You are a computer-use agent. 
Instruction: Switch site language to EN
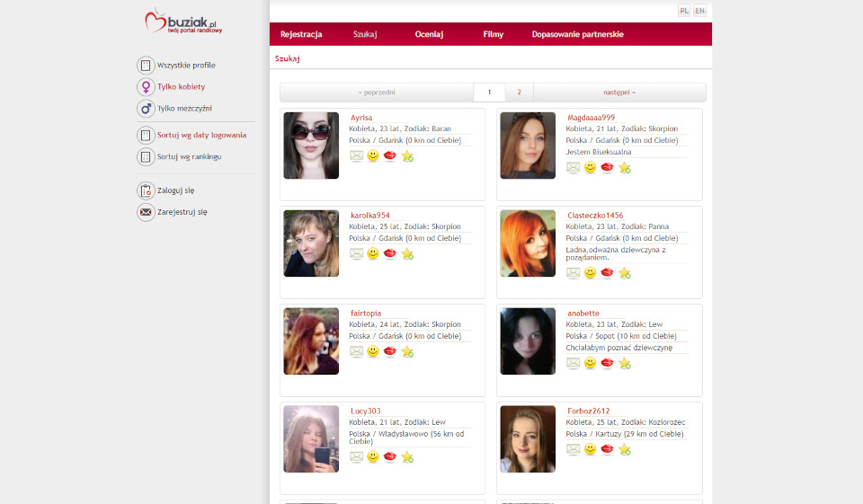[699, 11]
